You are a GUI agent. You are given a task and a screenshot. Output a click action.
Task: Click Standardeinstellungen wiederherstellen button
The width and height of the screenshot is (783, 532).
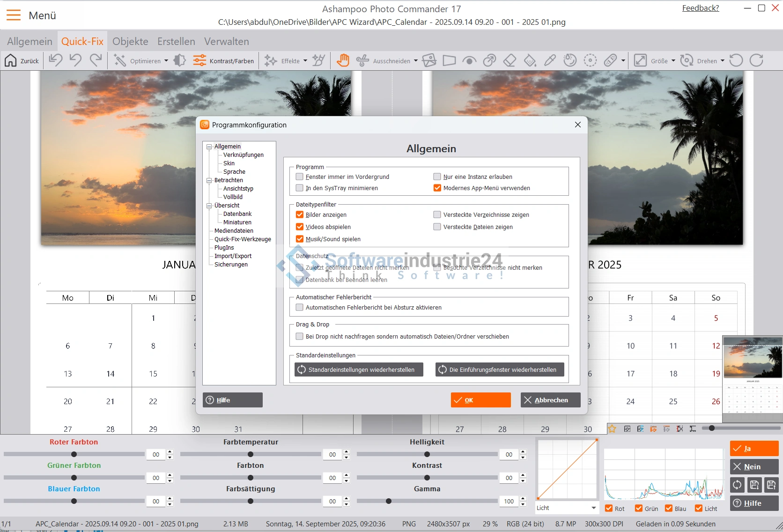click(x=359, y=369)
